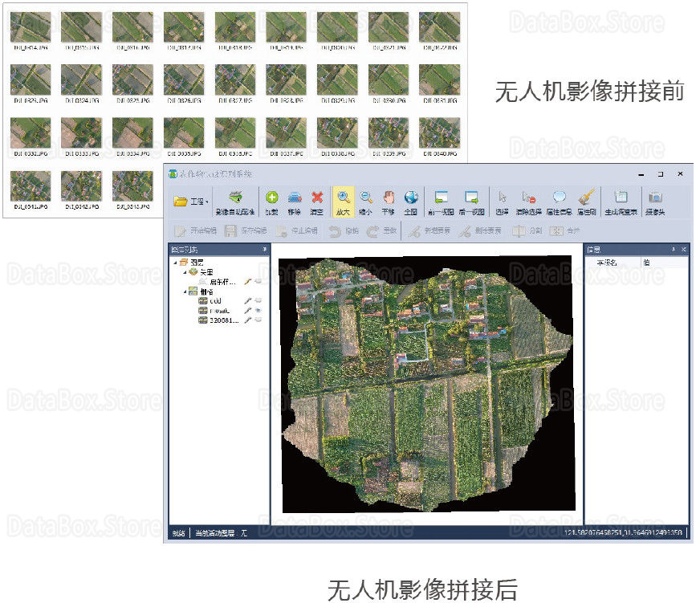Pin the layer list panel header

click(x=264, y=249)
